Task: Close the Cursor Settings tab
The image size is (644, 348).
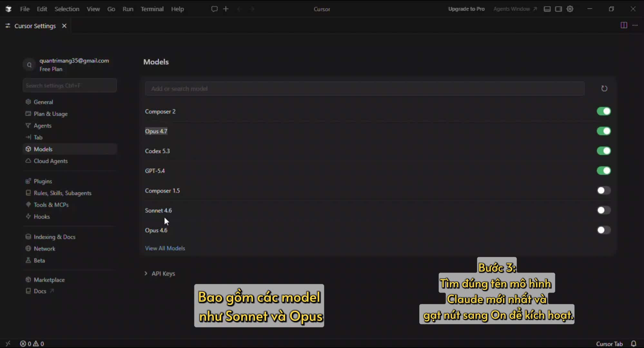Action: (64, 26)
